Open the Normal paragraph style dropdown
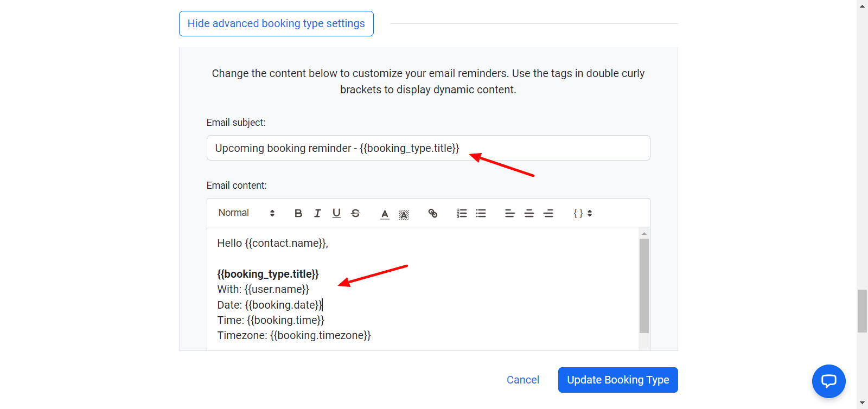Screen dimensions: 868x409 [246, 213]
